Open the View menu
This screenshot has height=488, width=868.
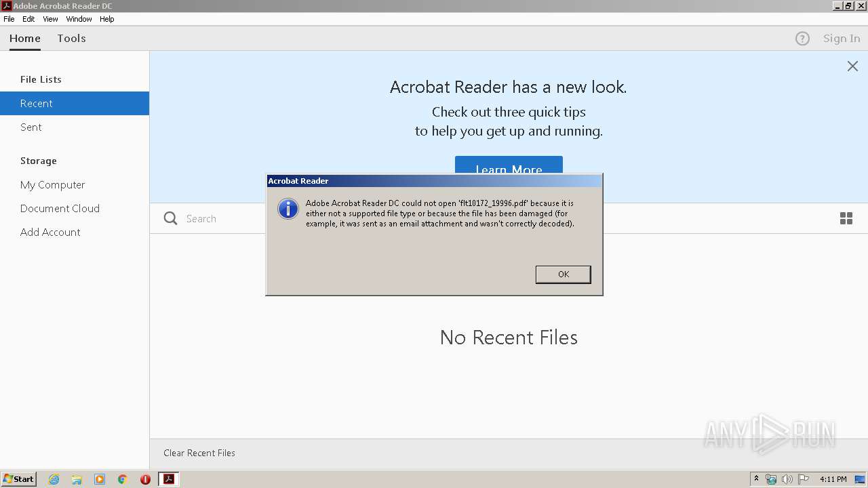pos(50,19)
